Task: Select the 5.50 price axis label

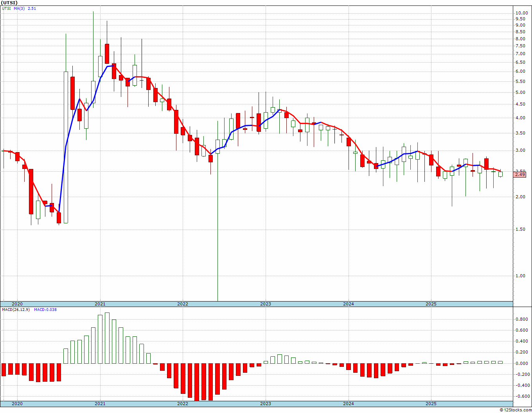Action: pyautogui.click(x=520, y=81)
